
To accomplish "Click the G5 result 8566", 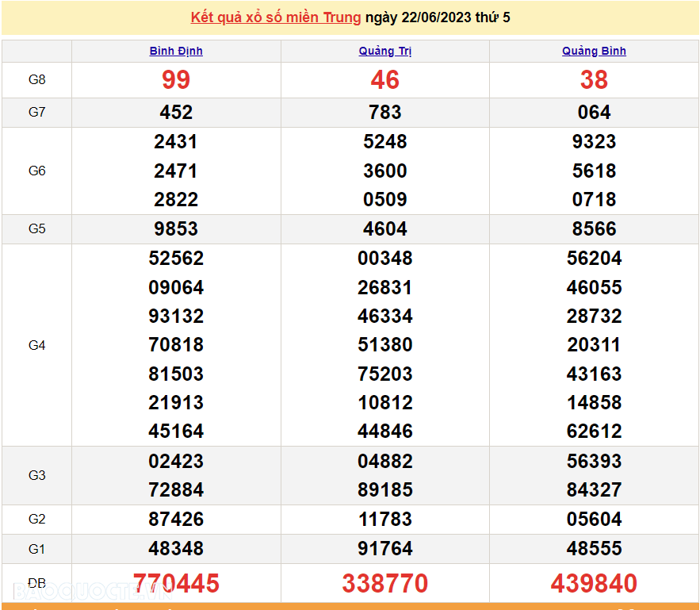I will [594, 229].
